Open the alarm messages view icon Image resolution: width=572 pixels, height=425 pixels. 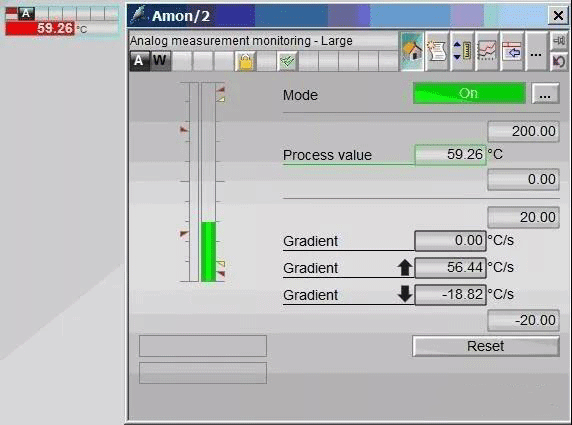pyautogui.click(x=437, y=51)
